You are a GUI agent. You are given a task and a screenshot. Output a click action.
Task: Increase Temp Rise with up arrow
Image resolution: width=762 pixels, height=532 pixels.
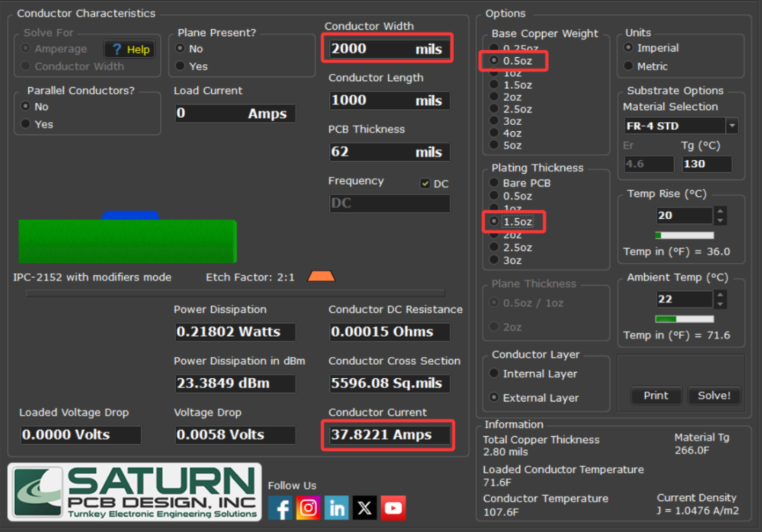click(720, 211)
